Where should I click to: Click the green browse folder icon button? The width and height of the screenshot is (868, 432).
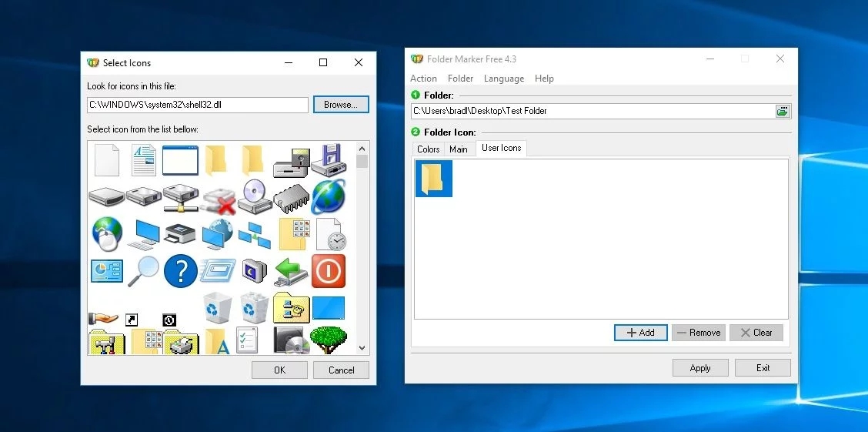pyautogui.click(x=782, y=111)
